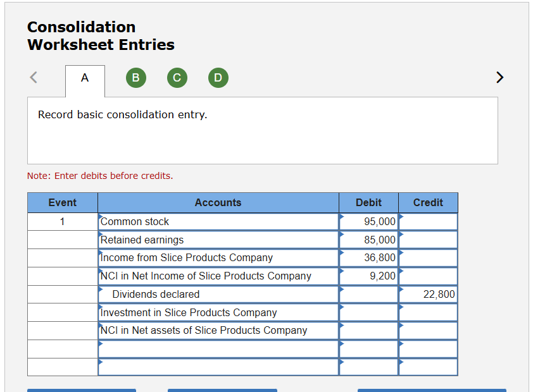The height and width of the screenshot is (392, 552).
Task: Click the leftmost blue button below the table
Action: (x=82, y=391)
